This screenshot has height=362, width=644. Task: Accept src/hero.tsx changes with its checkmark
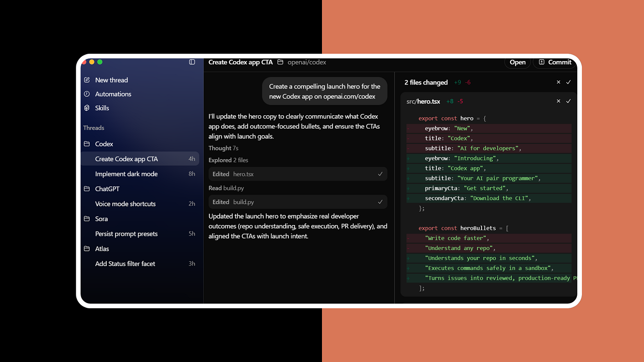tap(569, 101)
